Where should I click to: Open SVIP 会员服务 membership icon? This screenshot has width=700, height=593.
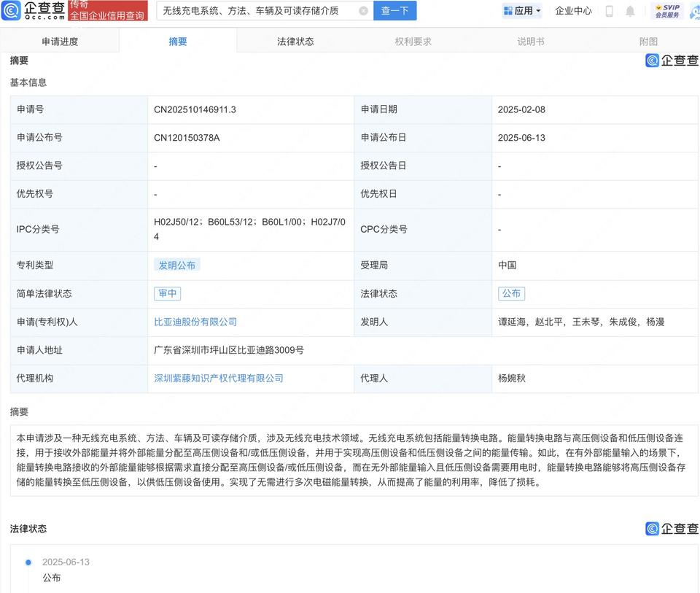coord(669,10)
